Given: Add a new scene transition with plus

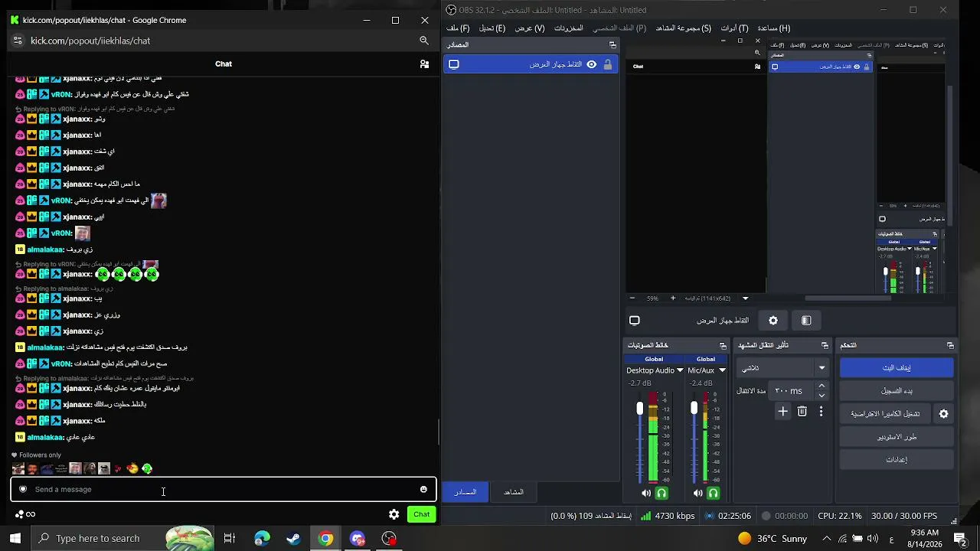Looking at the screenshot, I should tap(782, 412).
